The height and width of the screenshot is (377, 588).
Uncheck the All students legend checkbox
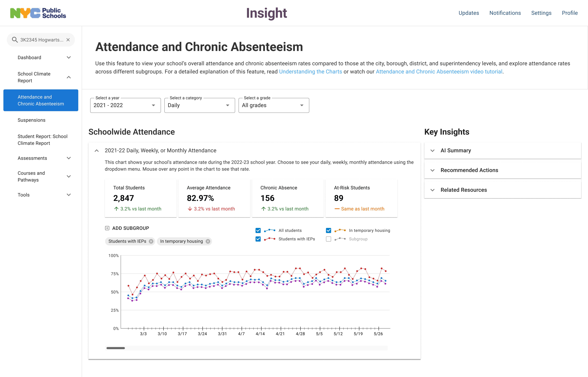click(258, 230)
